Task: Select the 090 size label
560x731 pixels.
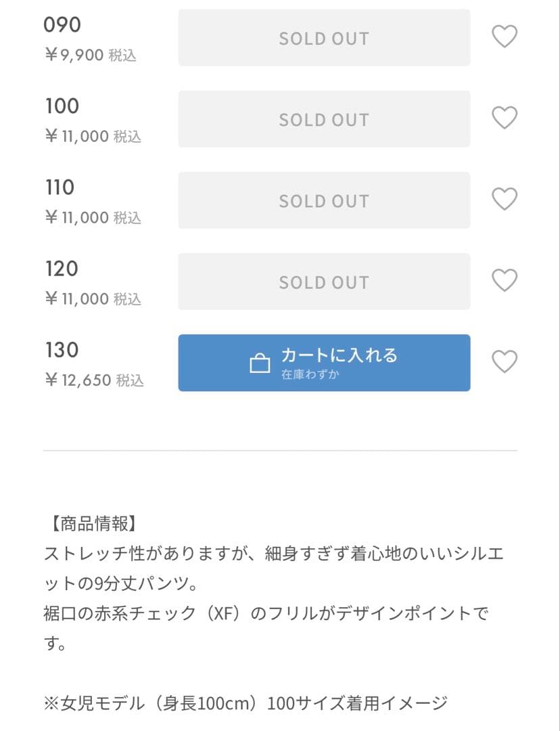Action: pyautogui.click(x=62, y=25)
